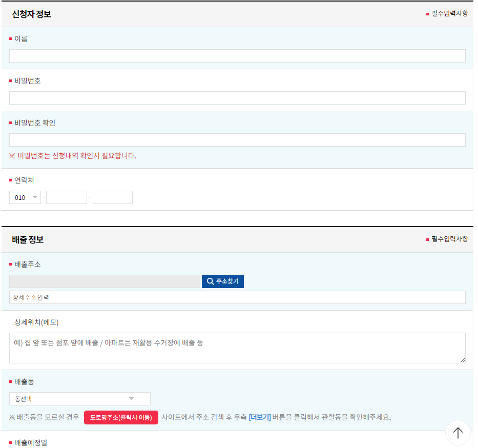Click the 필수입력사항 required fields label

[448, 14]
